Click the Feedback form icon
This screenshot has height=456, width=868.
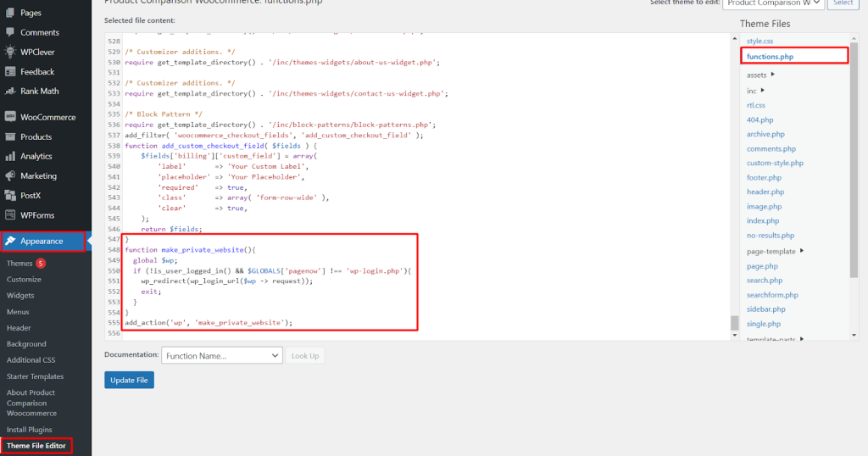pyautogui.click(x=10, y=71)
